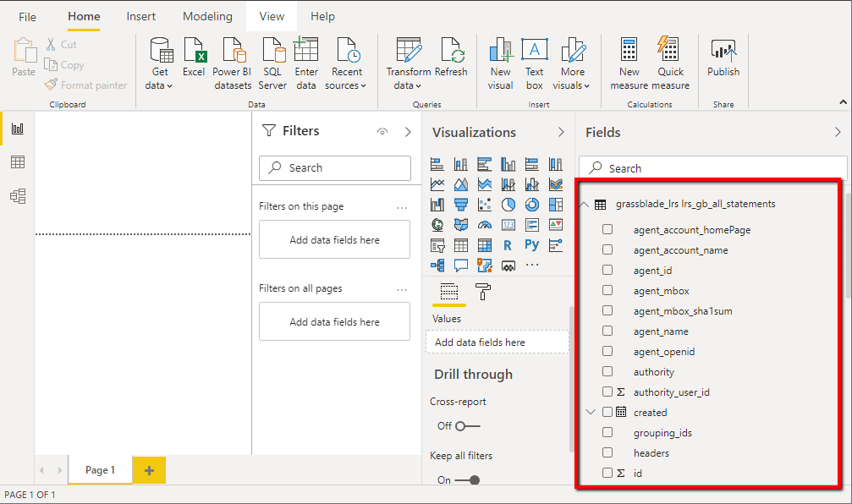Add the Q&A speech bubble visual
Screen dimensions: 852x504
coord(461,266)
